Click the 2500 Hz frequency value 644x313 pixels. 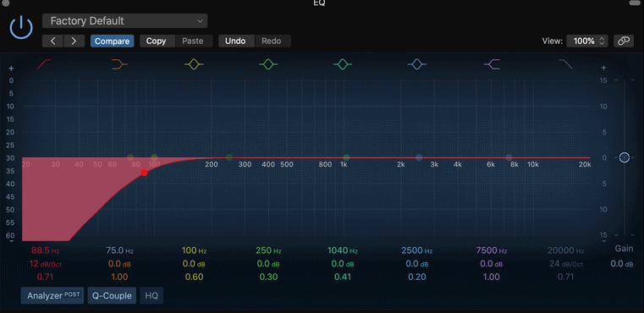pyautogui.click(x=417, y=250)
